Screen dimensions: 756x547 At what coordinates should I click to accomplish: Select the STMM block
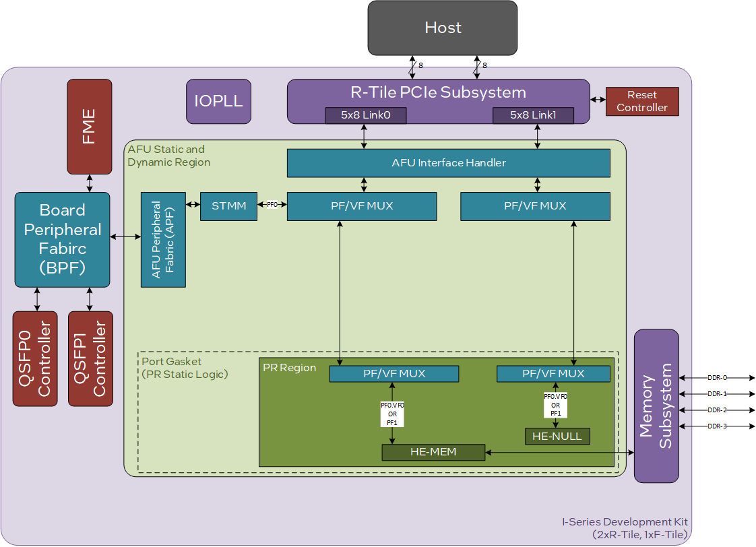(228, 205)
